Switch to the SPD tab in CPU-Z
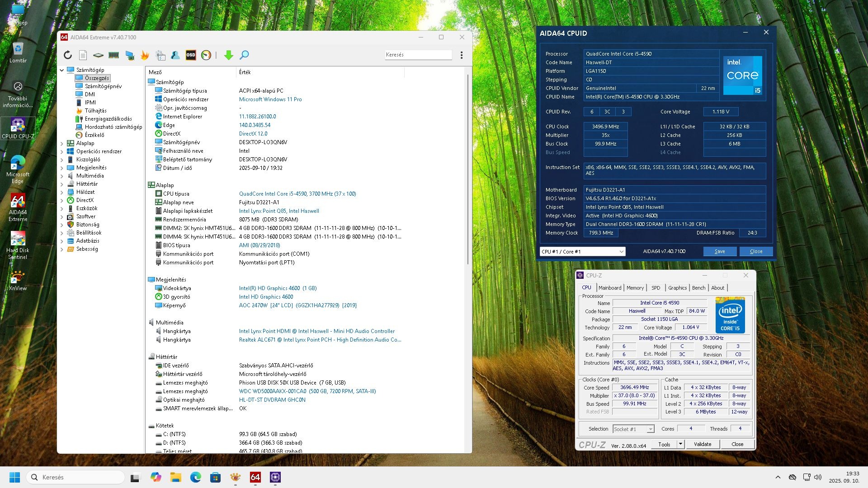868x488 pixels. pyautogui.click(x=656, y=288)
